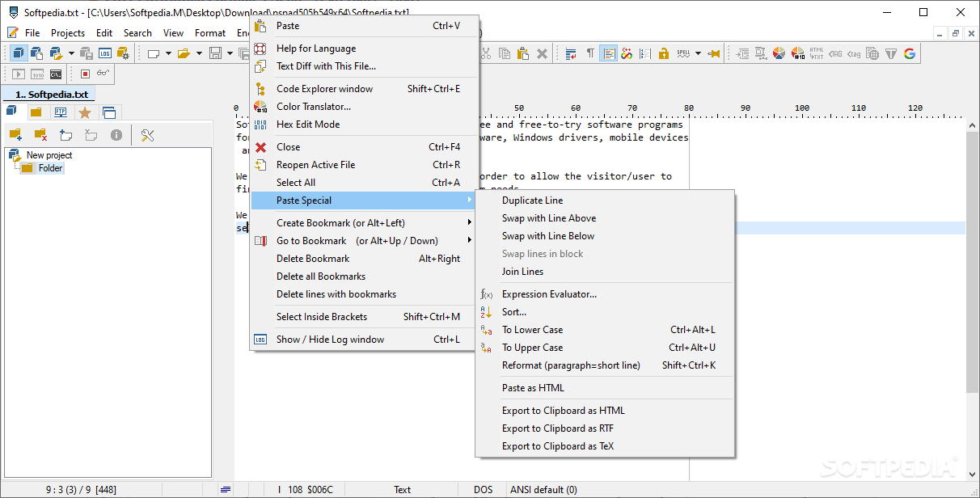Expand the New file dropdown arrow
Screen dimensions: 980x498
168,53
